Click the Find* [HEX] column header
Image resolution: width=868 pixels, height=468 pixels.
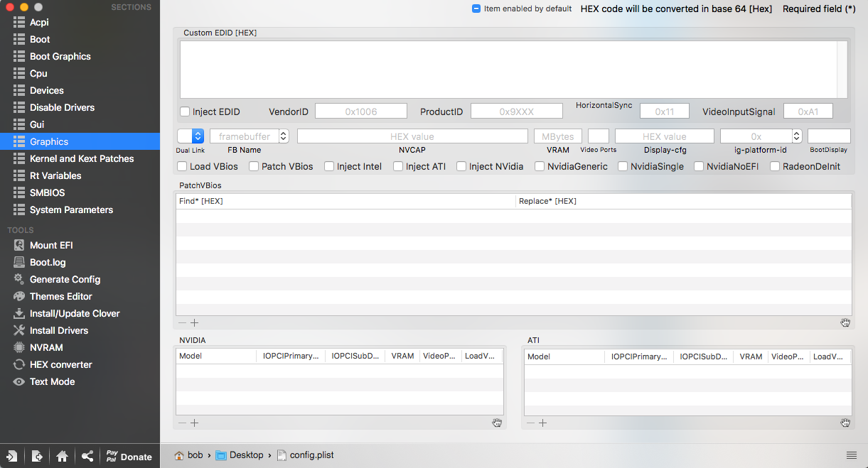tap(345, 201)
